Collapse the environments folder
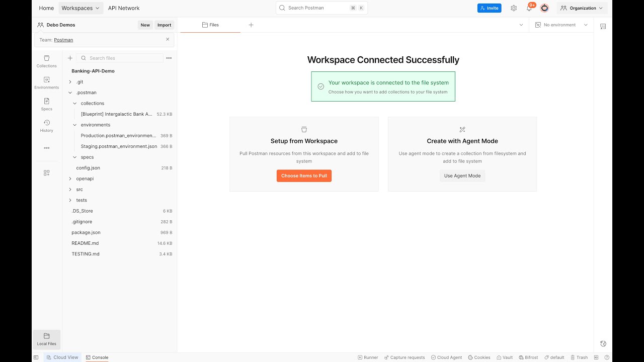Screen dimensions: 644x362 click(x=75, y=125)
